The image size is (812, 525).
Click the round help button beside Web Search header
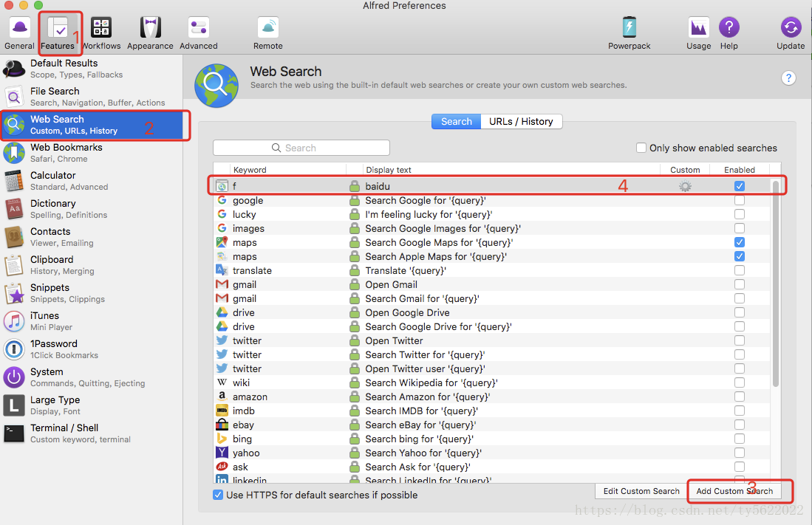(x=788, y=78)
